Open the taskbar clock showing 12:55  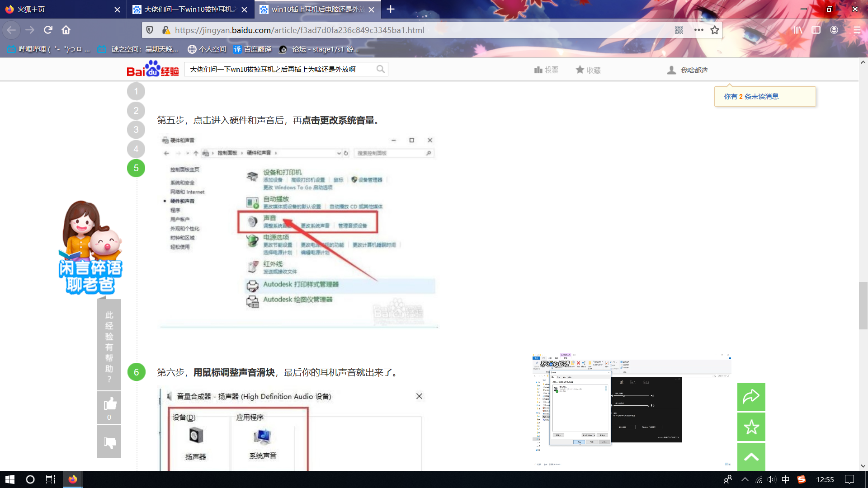pos(825,479)
